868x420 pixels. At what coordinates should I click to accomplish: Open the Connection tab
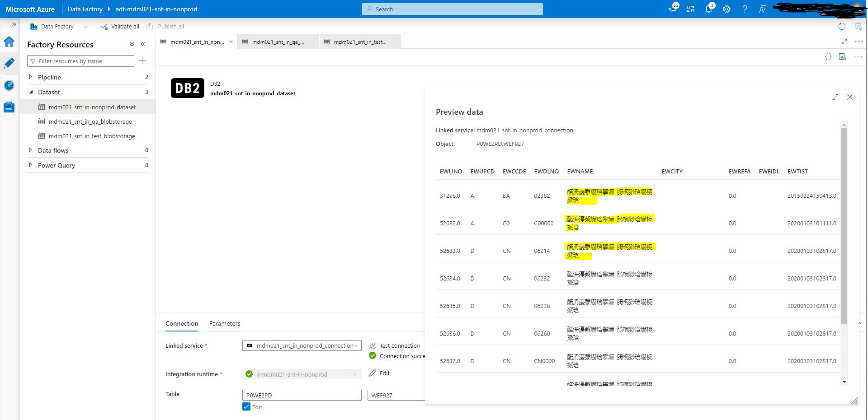click(182, 323)
